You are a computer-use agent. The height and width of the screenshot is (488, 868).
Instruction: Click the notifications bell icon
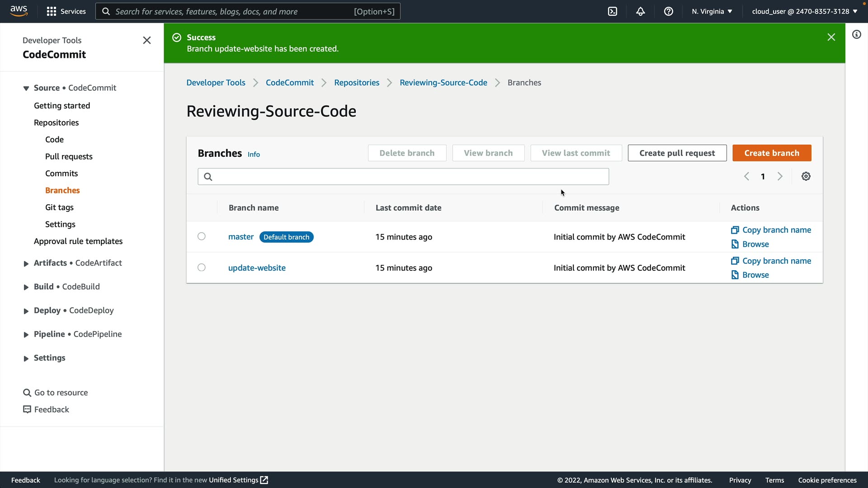coord(641,11)
